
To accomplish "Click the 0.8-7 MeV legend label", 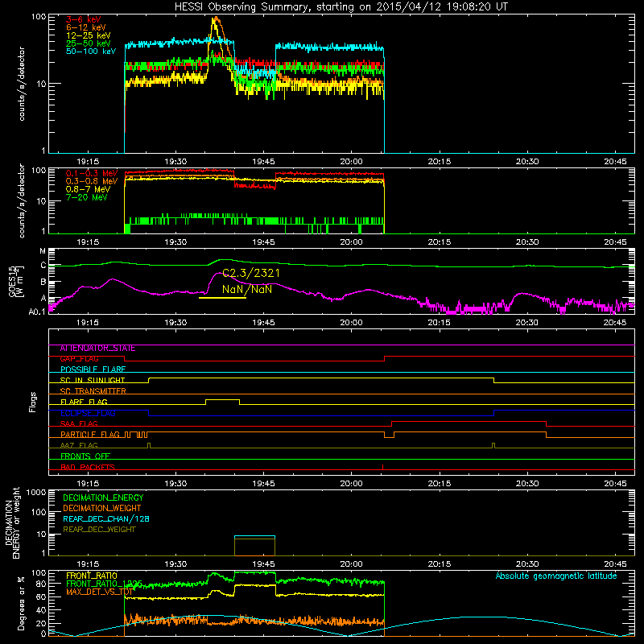I will [x=88, y=189].
